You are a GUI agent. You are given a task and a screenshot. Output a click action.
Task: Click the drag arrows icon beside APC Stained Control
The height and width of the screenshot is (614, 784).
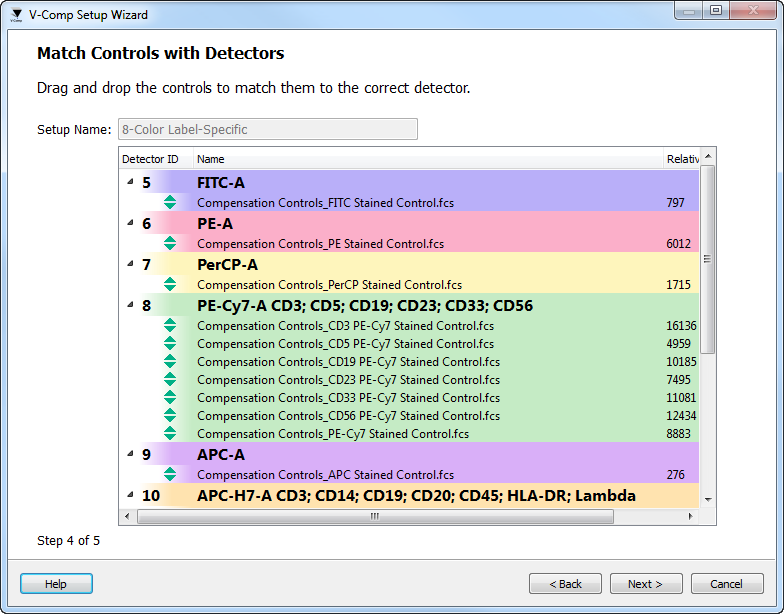point(170,475)
